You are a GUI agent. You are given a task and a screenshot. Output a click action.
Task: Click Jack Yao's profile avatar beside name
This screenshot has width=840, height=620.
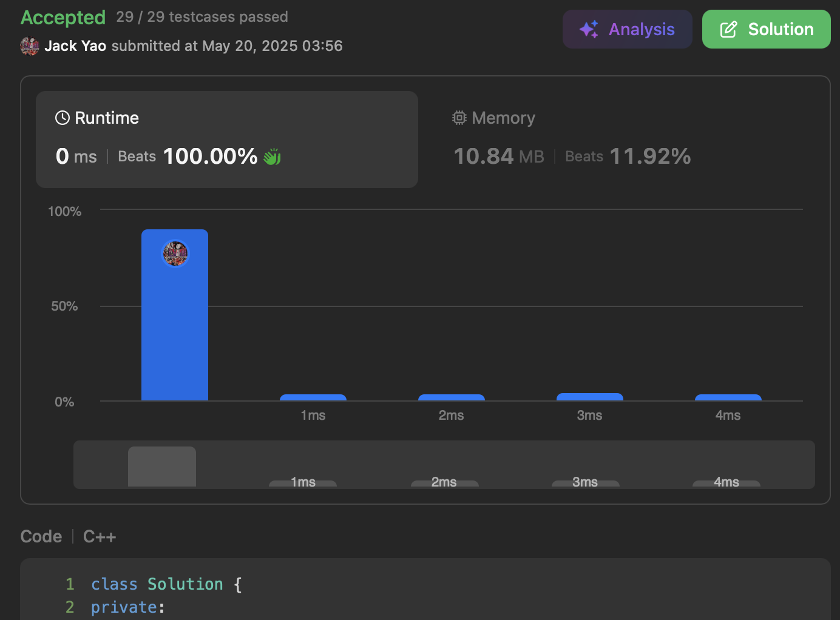click(x=30, y=46)
